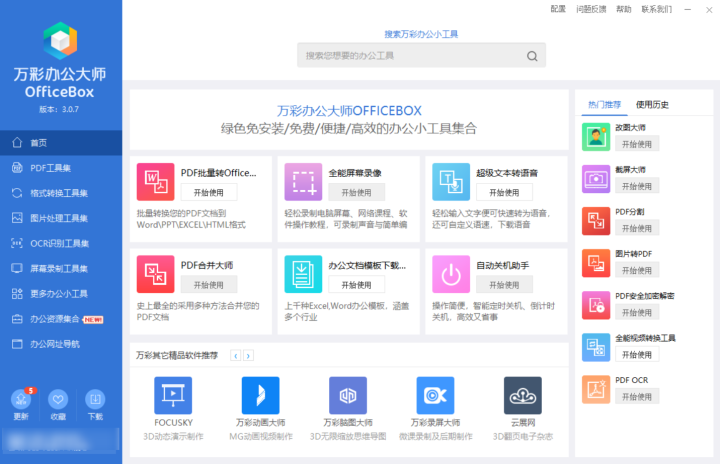Image resolution: width=720 pixels, height=464 pixels.
Task: Select 格式转换工具集 in the sidebar
Action: [61, 193]
